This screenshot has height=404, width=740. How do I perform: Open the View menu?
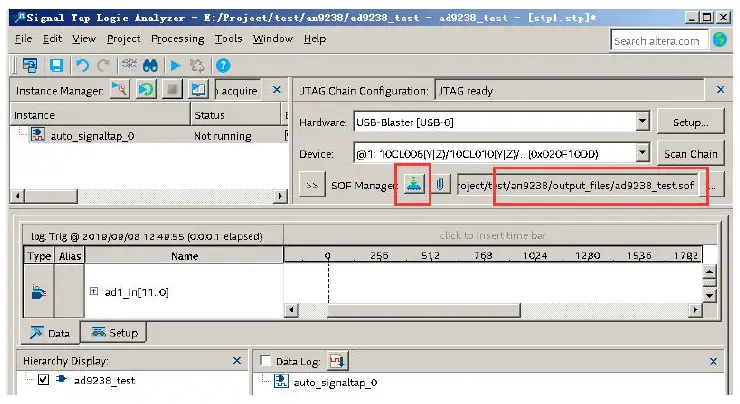(x=84, y=39)
